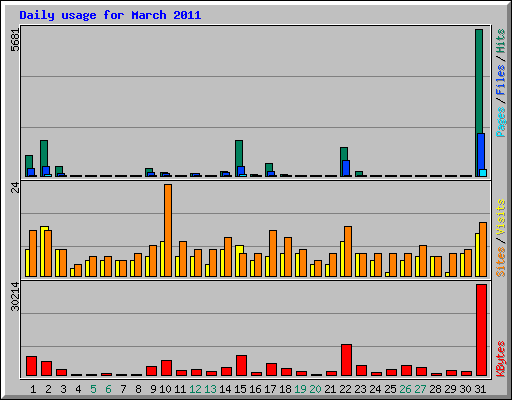Click the Pages legend label
Viewport: 512px width, 400px height.
(x=500, y=122)
